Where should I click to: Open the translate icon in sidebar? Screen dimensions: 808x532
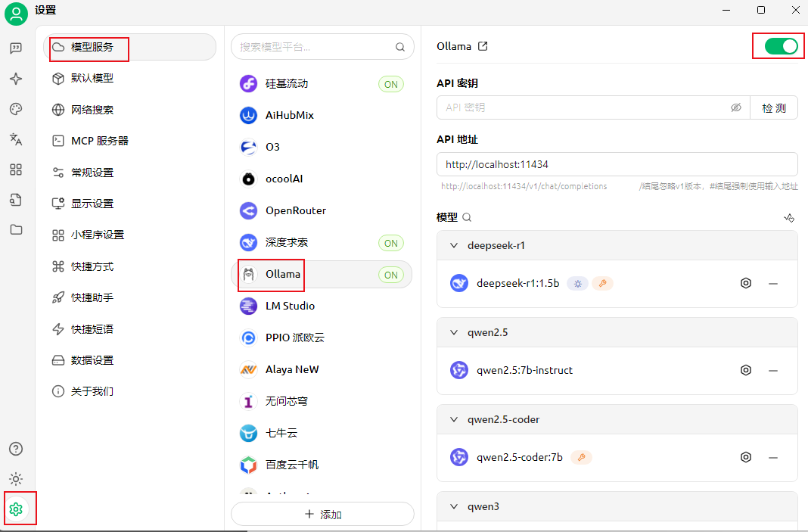[16, 139]
